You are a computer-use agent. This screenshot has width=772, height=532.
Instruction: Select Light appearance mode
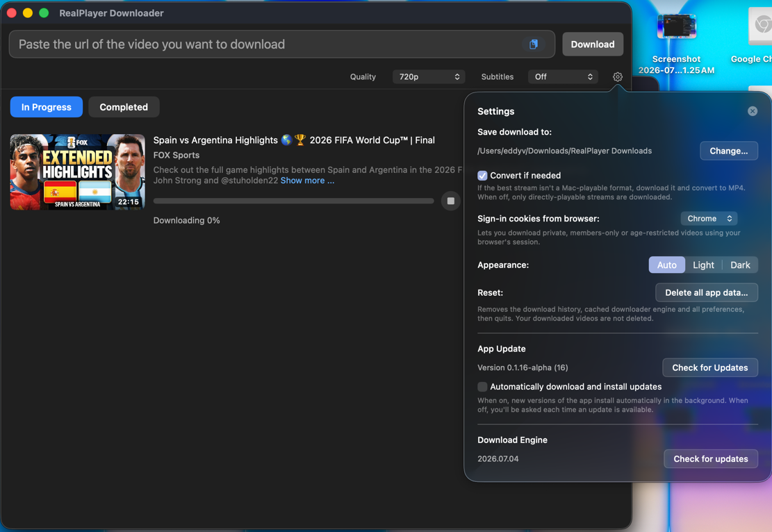(x=703, y=265)
